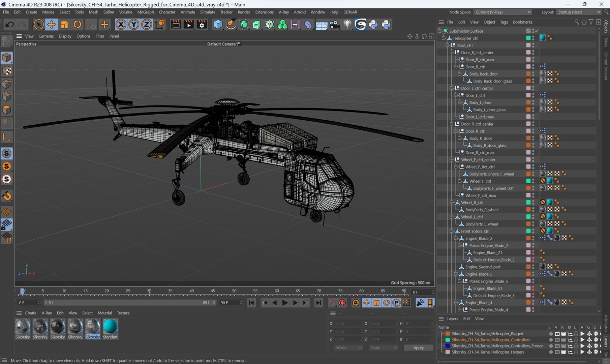Image resolution: width=610 pixels, height=364 pixels.
Task: Toggle Z axis lock
Action: 147,24
